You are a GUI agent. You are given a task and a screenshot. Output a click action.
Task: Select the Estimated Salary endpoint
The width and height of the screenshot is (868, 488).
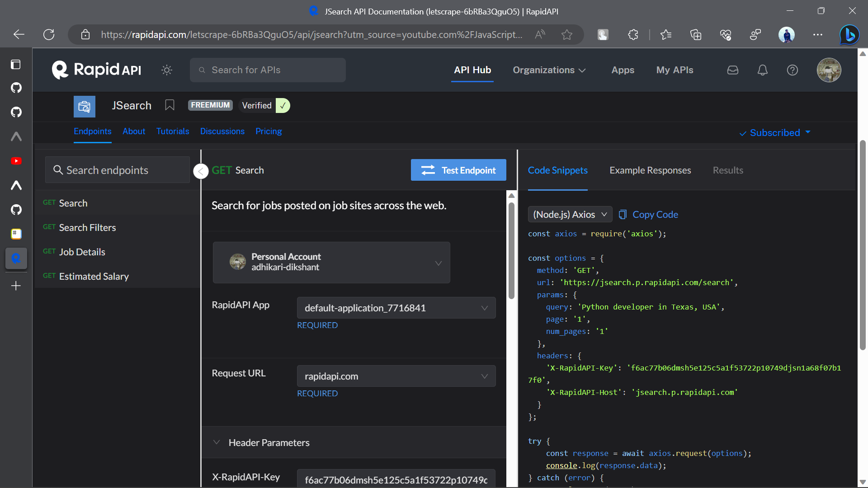click(94, 276)
